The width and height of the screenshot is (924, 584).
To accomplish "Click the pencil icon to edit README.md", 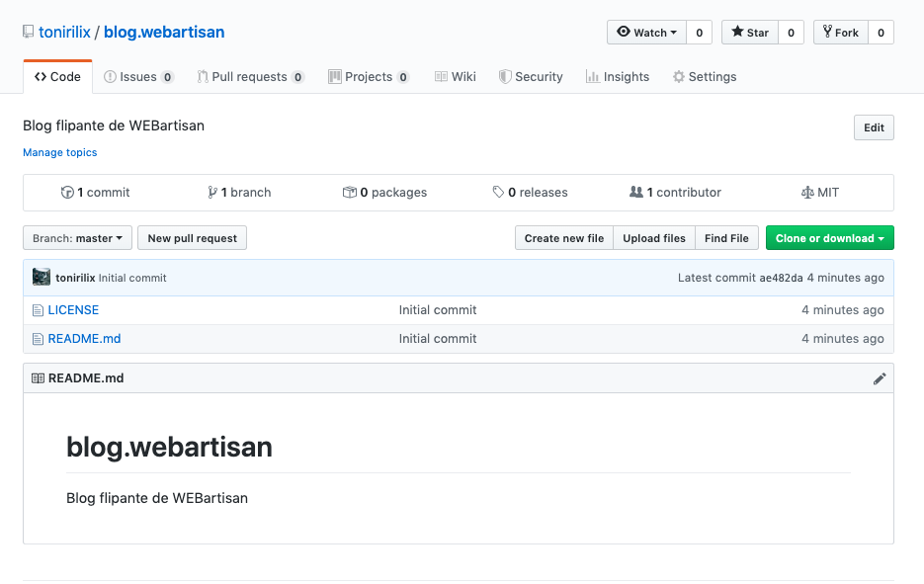I will pos(880,377).
